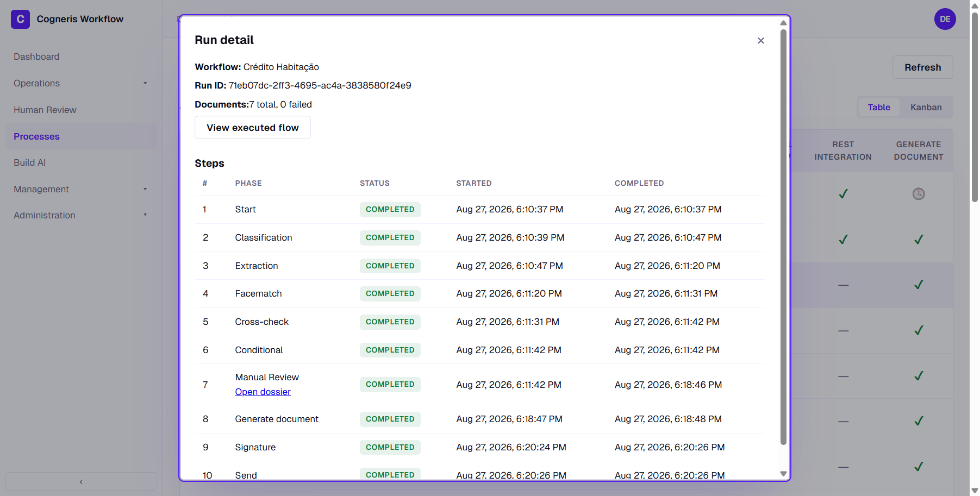Click the Facematch phase name
Screen dimensions: 980x496
click(258, 293)
